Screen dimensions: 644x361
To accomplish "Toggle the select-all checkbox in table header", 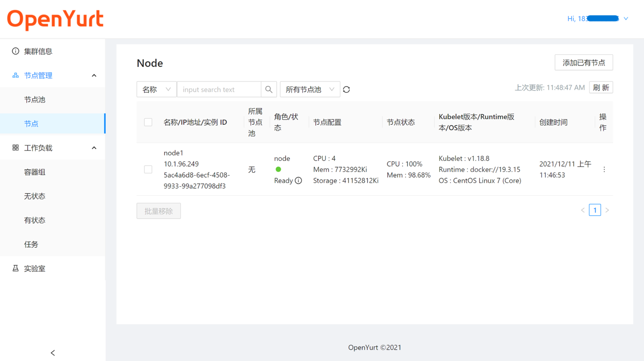I will pyautogui.click(x=148, y=122).
